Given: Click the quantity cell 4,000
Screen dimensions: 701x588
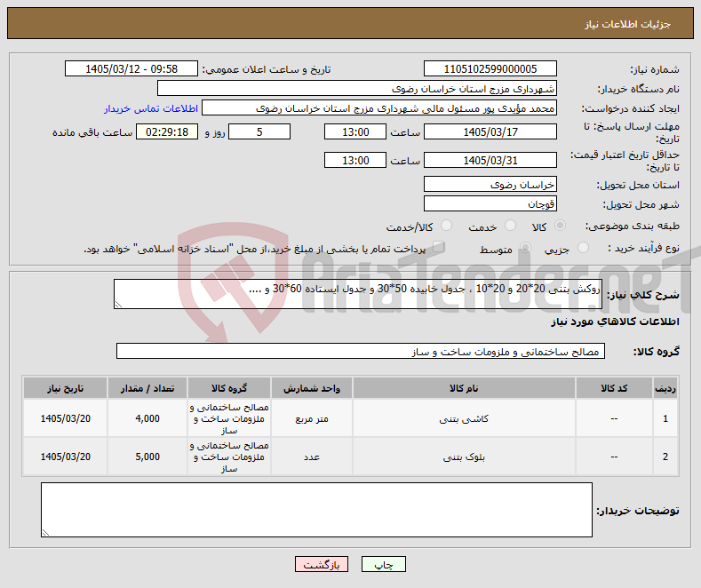Looking at the screenshot, I should 147,418.
